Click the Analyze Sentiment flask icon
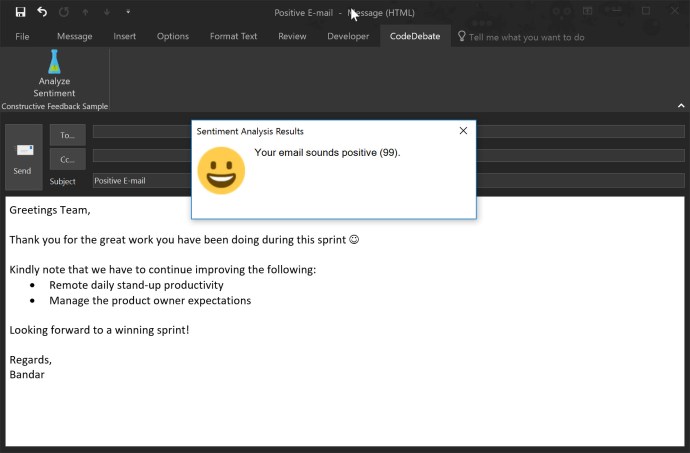Screen dimensions: 690x453 tap(54, 62)
